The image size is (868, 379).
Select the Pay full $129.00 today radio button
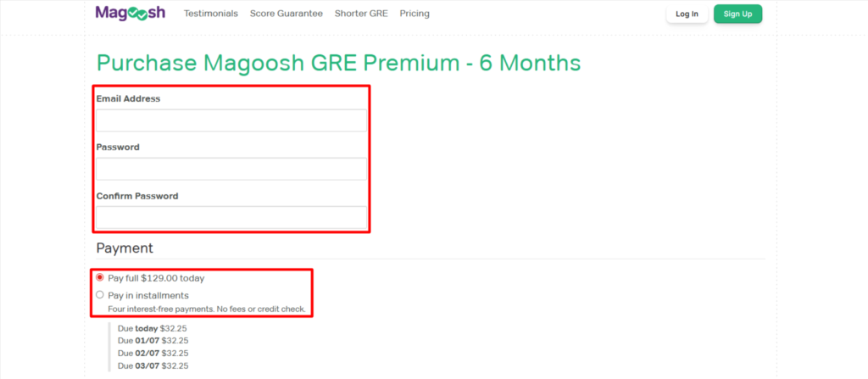click(x=100, y=277)
